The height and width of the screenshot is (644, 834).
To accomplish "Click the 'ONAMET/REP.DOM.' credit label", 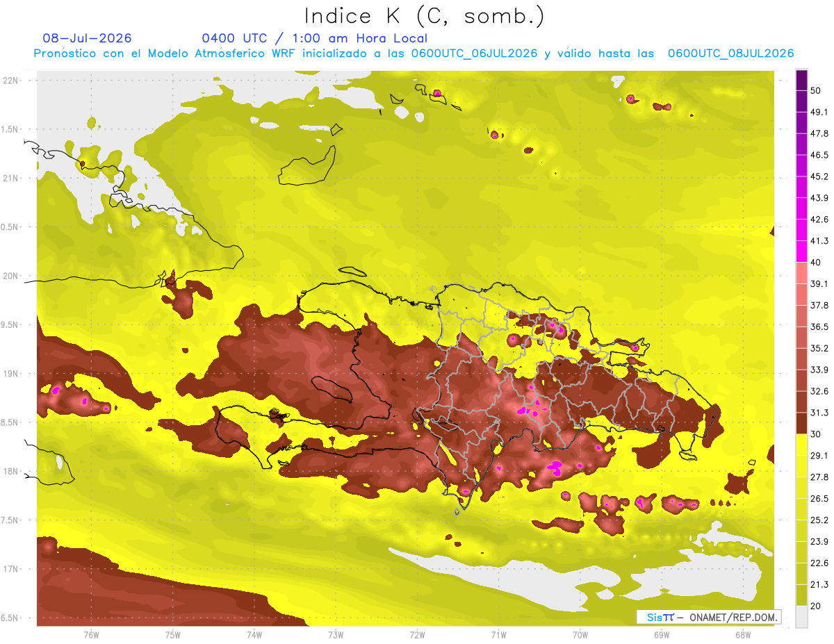I will [733, 617].
